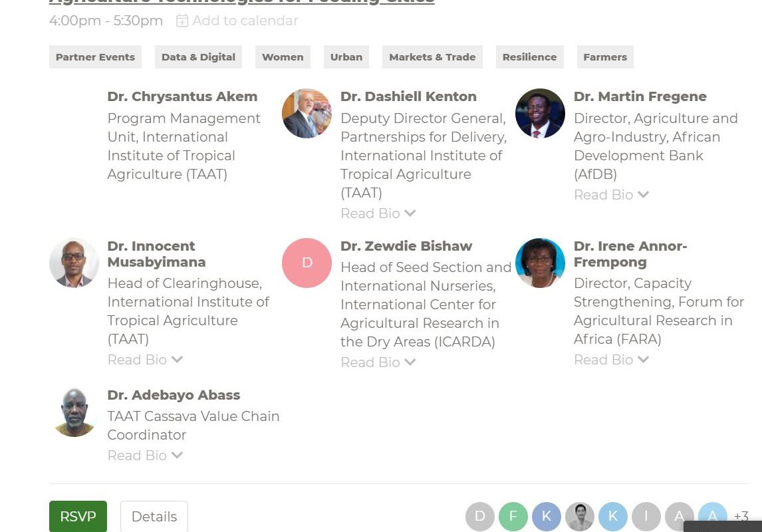The image size is (762, 532).
Task: Show the +3 more attendees
Action: 741,516
